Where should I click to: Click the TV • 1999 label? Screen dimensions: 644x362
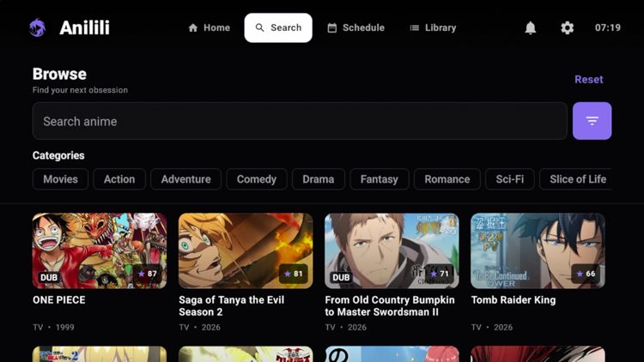[x=53, y=327]
